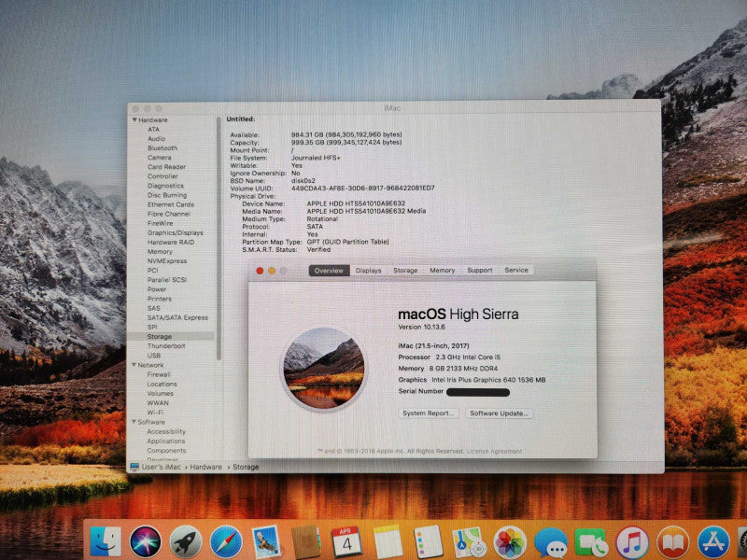Image resolution: width=747 pixels, height=560 pixels.
Task: Click the High Sierra logo image
Action: pos(324,368)
